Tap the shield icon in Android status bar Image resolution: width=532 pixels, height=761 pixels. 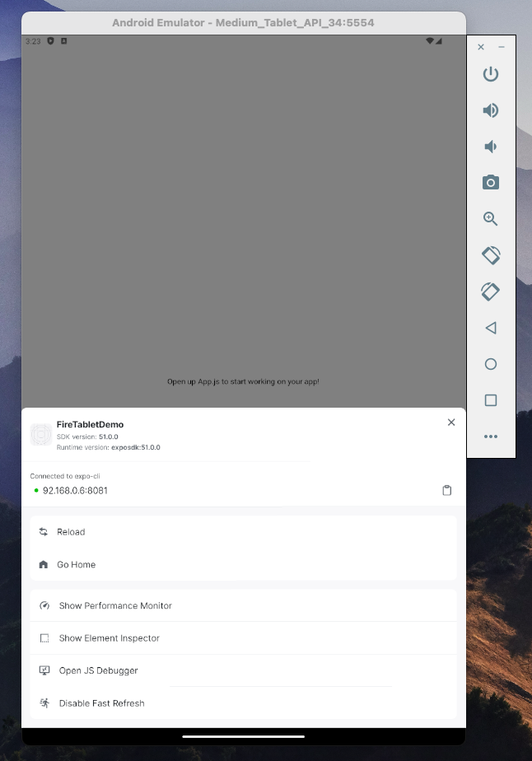(50, 41)
